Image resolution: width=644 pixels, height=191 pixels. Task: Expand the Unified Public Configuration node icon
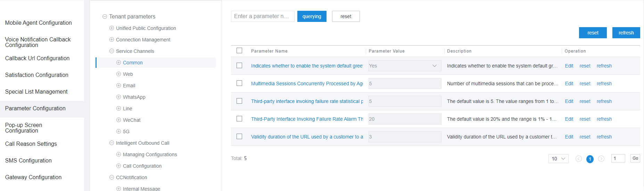pos(112,28)
